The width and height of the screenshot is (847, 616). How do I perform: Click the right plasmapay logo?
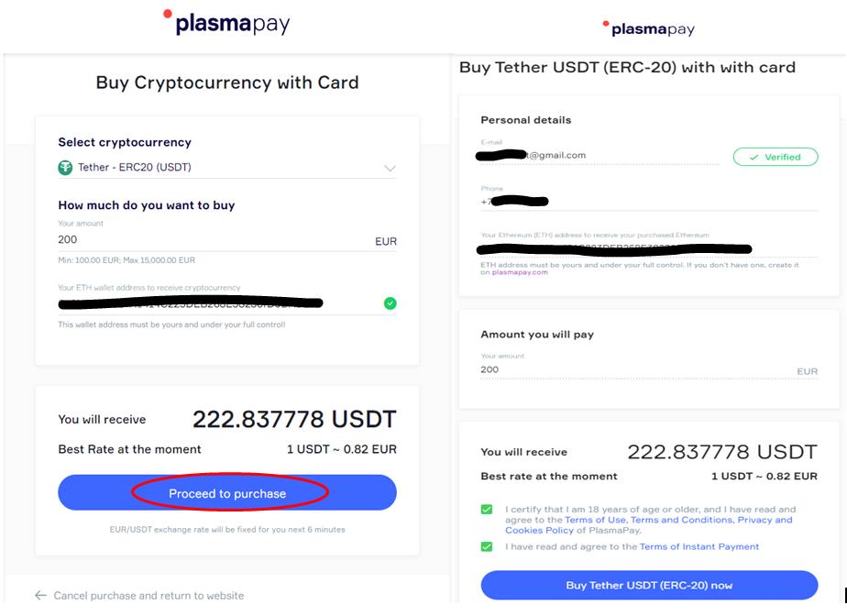(x=651, y=28)
